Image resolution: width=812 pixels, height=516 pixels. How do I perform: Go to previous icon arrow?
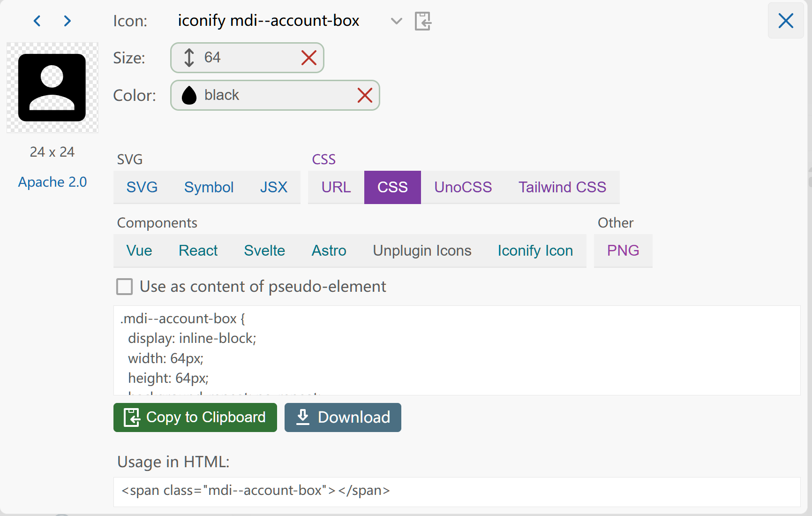pyautogui.click(x=37, y=21)
